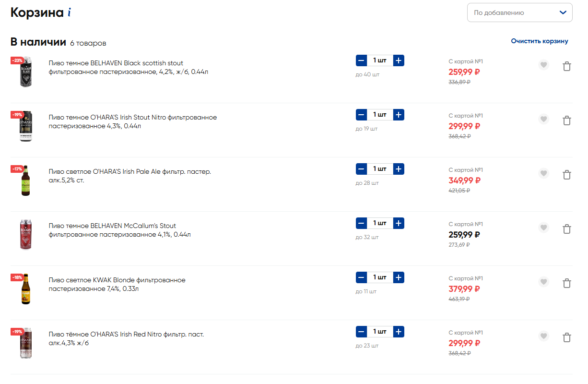The height and width of the screenshot is (384, 588).
Task: Decrease quantity of O'HARA'S Irish Stout Nitro
Action: [x=361, y=115]
